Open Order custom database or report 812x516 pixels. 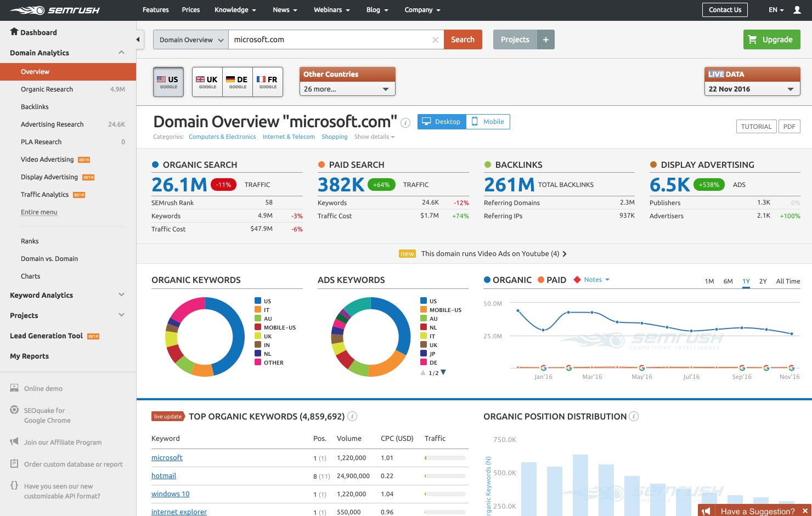click(x=74, y=464)
